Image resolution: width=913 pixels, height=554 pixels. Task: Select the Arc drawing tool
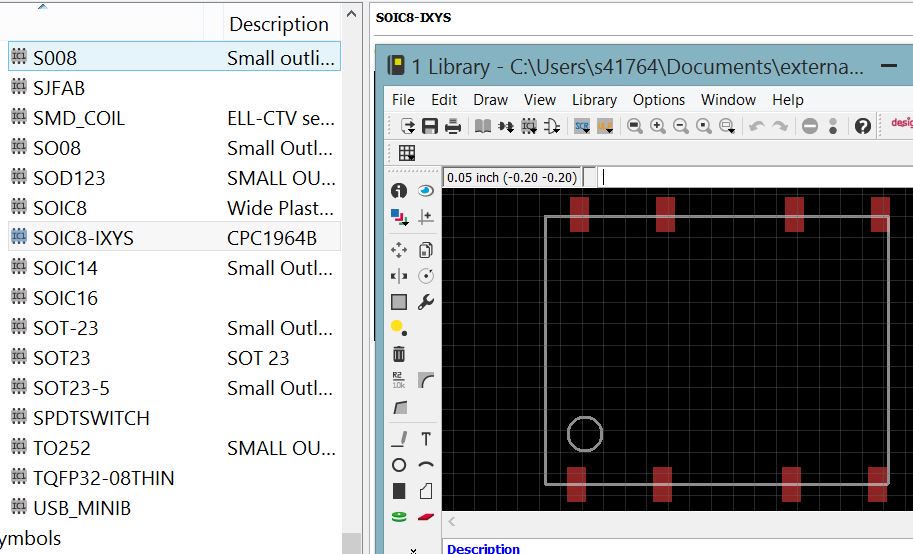pos(426,465)
